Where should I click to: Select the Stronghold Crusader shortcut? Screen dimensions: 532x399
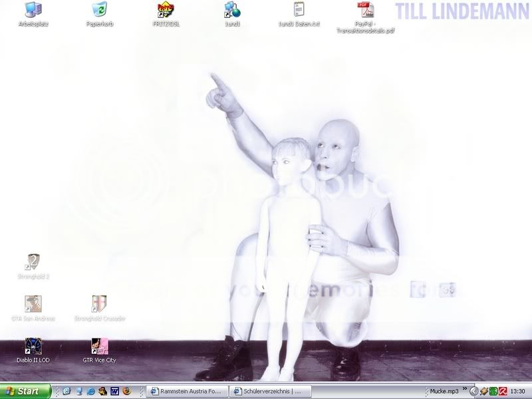click(x=100, y=305)
